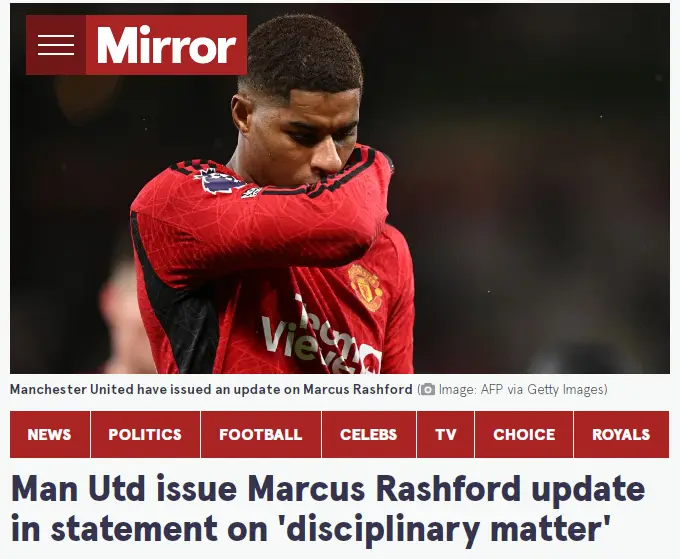
Task: Click the Premier League sleeve badge
Action: coord(219,181)
